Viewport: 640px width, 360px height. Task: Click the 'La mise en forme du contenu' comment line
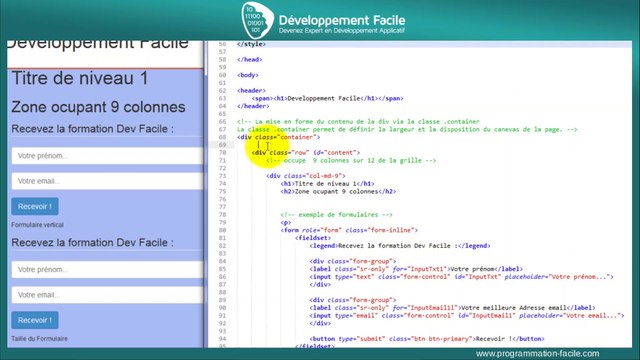click(358, 122)
